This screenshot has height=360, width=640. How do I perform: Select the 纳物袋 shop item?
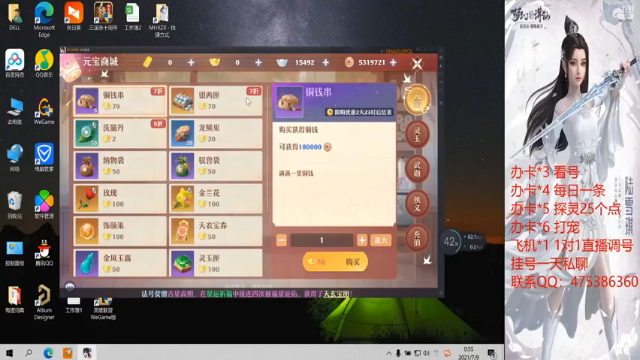click(120, 166)
